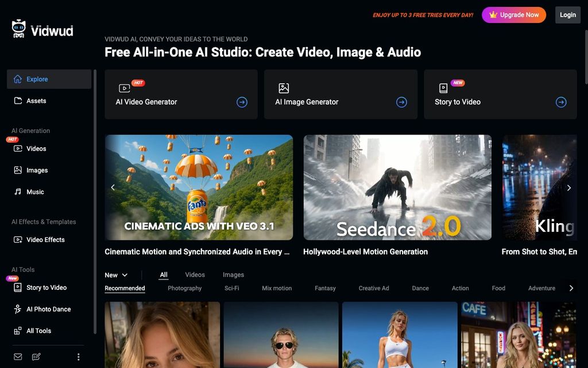
Task: Click the Vidwud robot logo icon
Action: [19, 29]
